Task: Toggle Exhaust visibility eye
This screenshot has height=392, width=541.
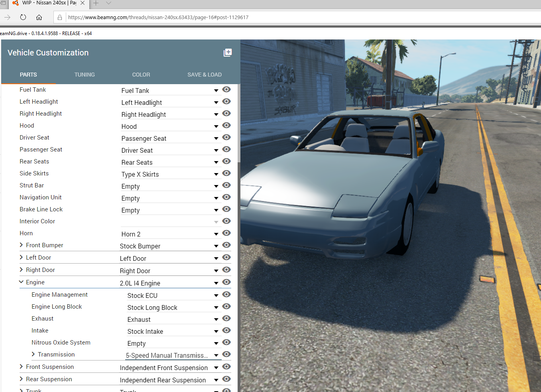Action: [x=226, y=319]
